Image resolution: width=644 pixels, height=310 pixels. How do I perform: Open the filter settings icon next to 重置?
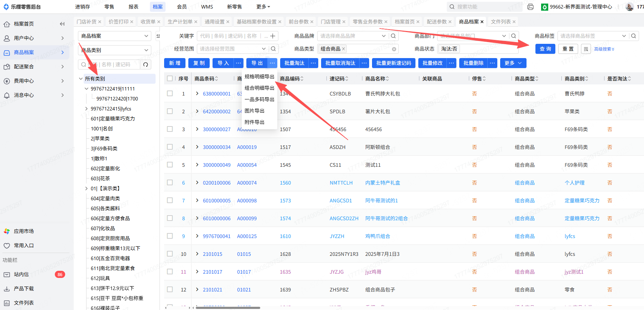point(586,49)
